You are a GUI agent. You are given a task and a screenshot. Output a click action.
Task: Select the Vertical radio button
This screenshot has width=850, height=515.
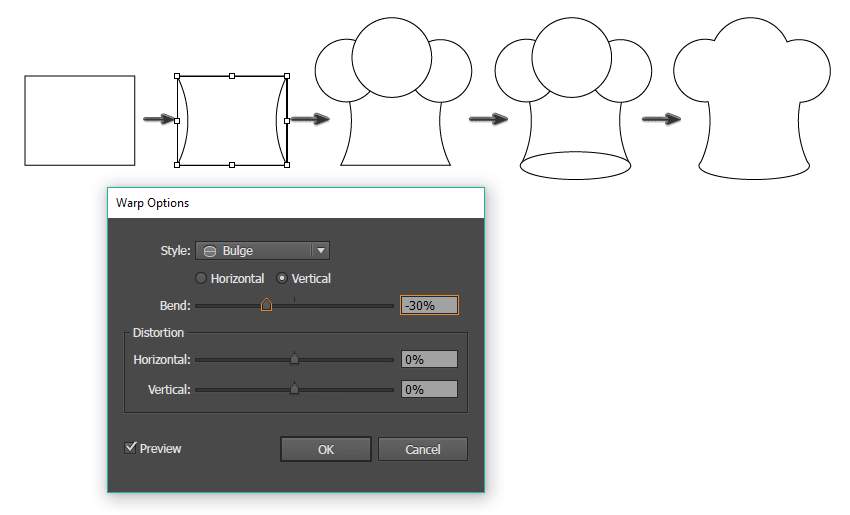282,279
